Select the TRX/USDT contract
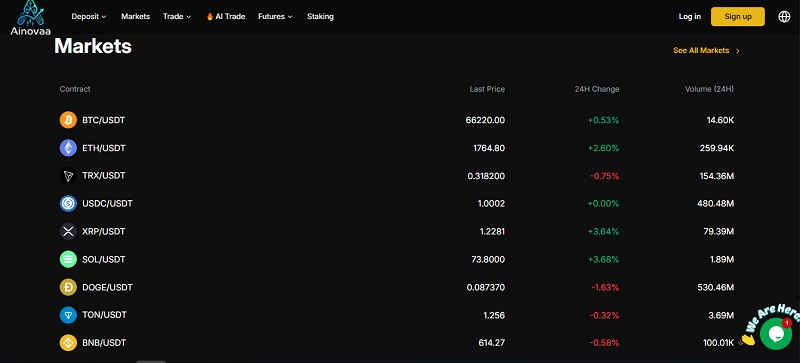 (104, 176)
